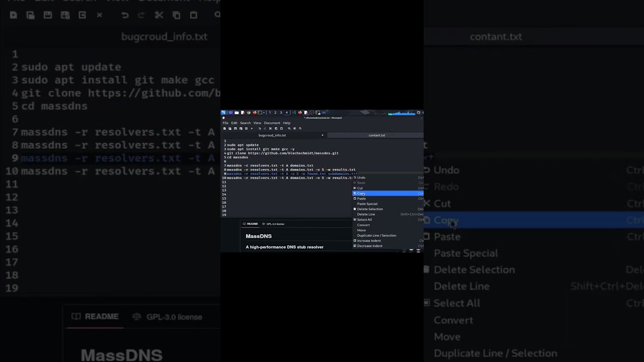Click the New document toolbar icon

(224, 129)
